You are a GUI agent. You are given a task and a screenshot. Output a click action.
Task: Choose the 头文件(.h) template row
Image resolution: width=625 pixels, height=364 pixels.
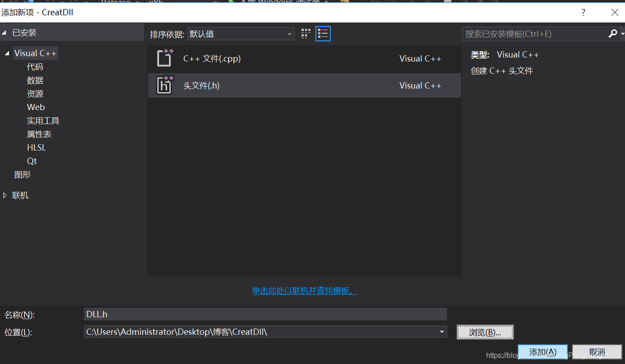[x=304, y=85]
